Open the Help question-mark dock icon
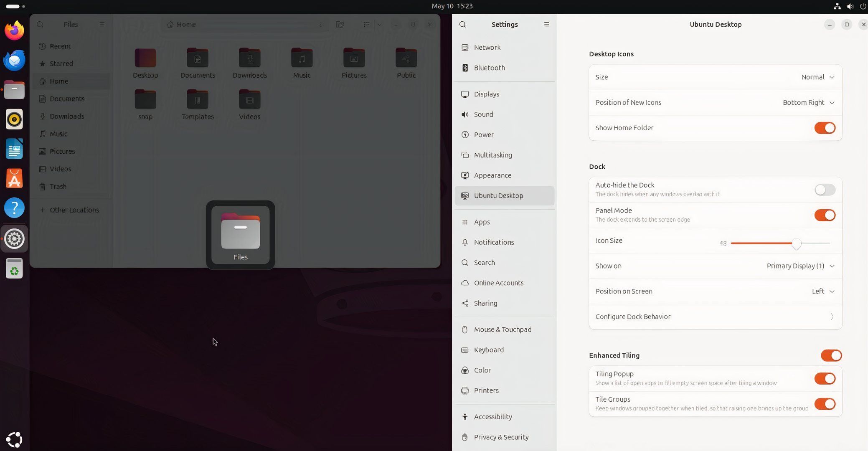The image size is (868, 451). coord(14,208)
